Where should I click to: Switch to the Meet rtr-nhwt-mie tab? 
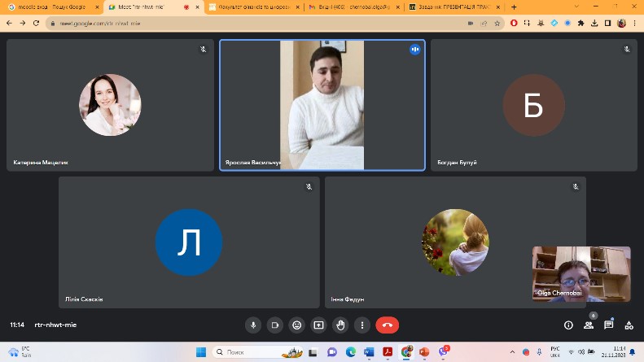coord(148,7)
